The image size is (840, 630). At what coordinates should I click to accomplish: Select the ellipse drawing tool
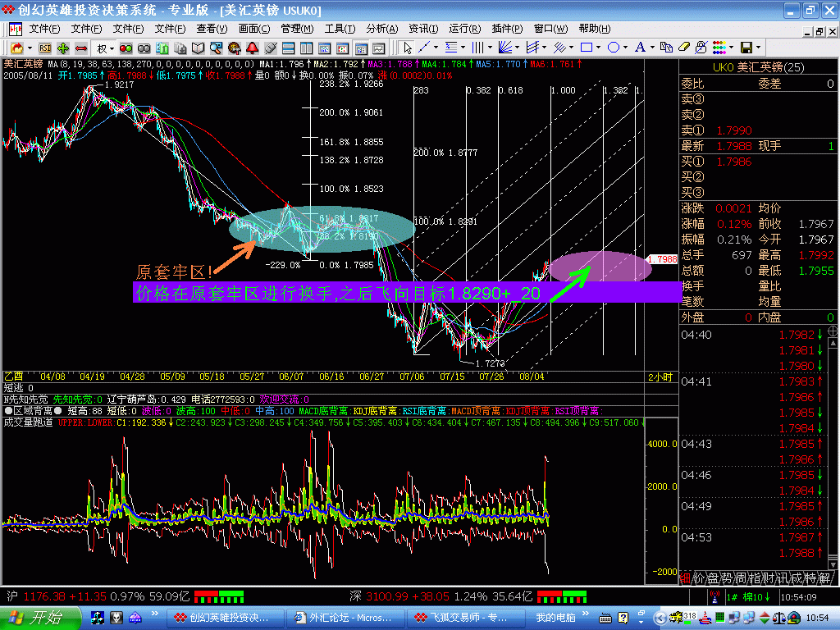[614, 48]
